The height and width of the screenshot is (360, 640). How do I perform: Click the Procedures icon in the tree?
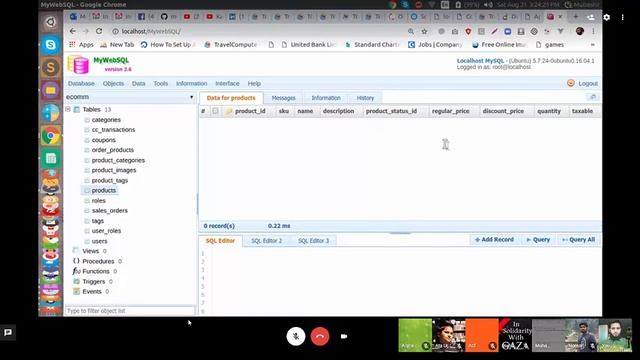[76, 261]
